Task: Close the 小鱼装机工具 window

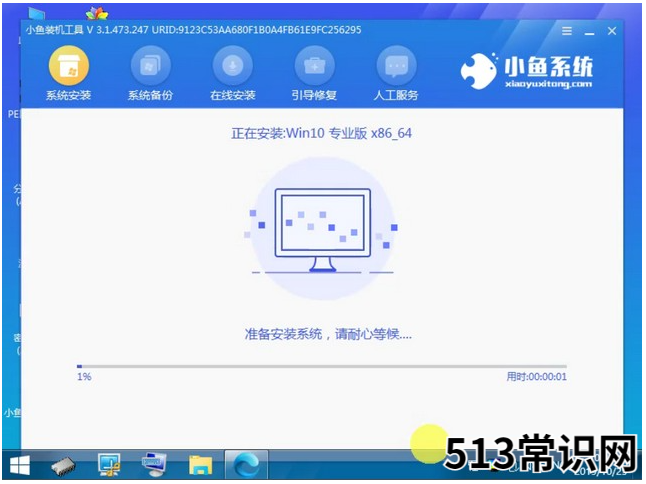Action: 612,31
